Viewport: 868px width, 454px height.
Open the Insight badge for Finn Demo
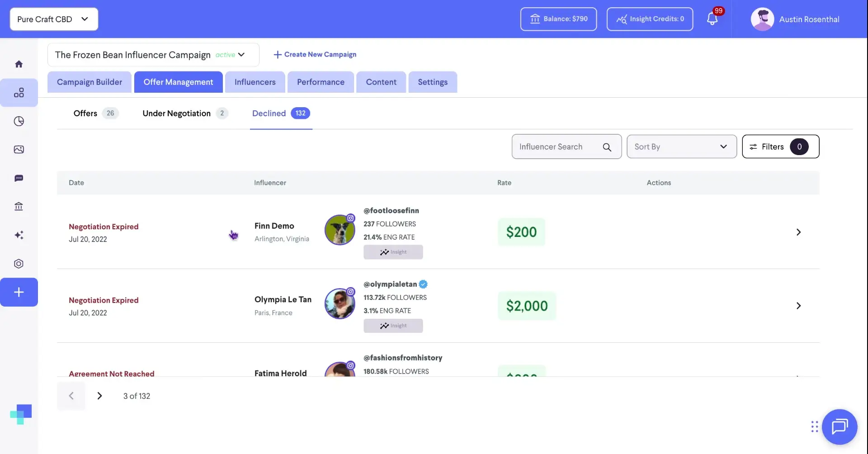pos(393,252)
